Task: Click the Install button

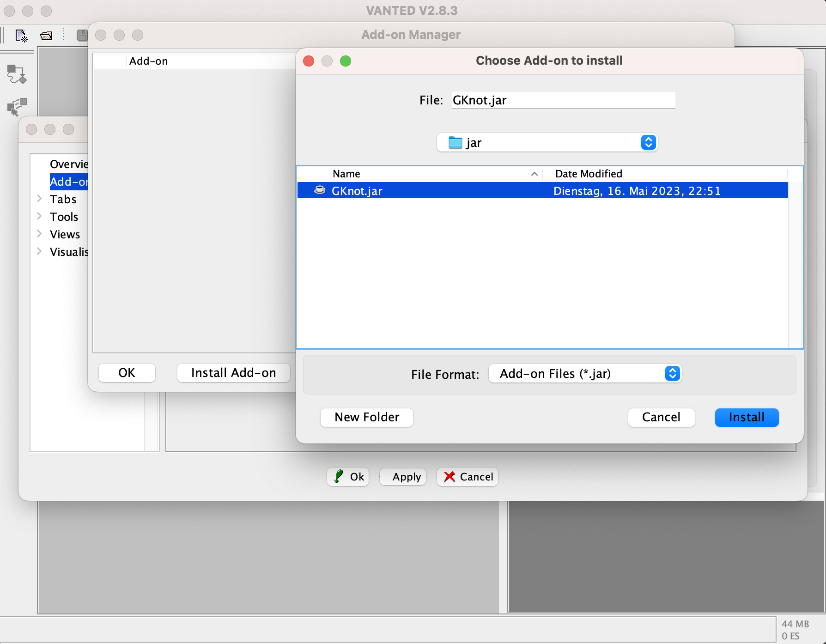Action: (x=746, y=417)
